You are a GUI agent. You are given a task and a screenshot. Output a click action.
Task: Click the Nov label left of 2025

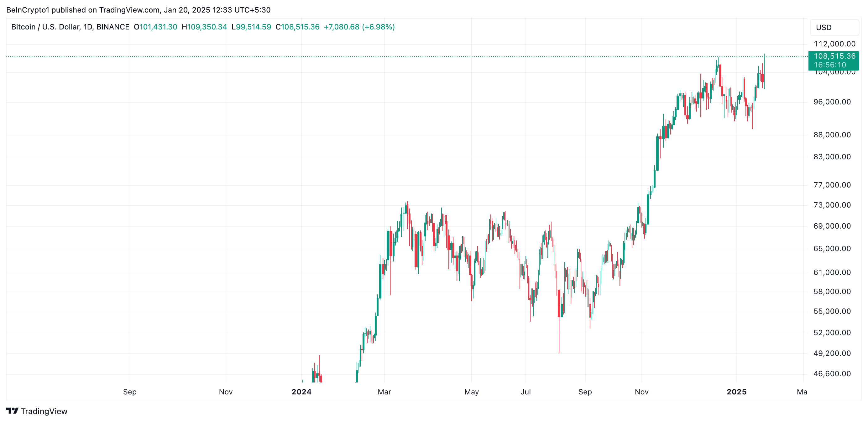[x=641, y=392]
